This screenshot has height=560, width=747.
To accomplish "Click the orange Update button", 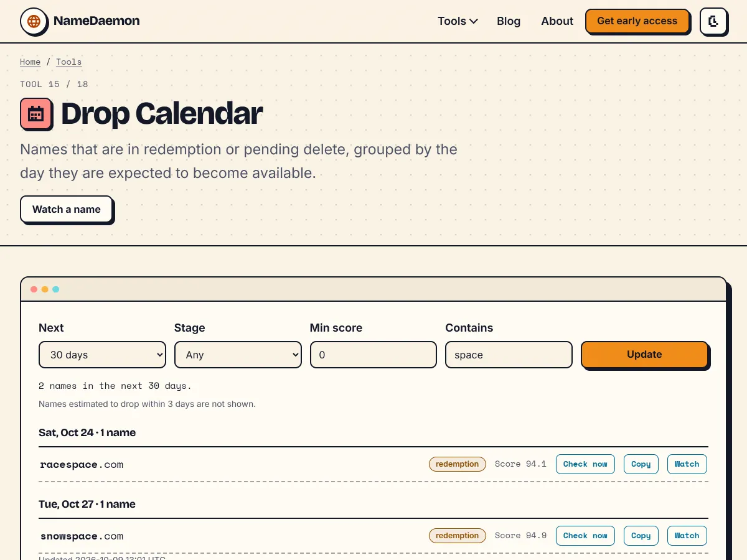I will tap(644, 355).
